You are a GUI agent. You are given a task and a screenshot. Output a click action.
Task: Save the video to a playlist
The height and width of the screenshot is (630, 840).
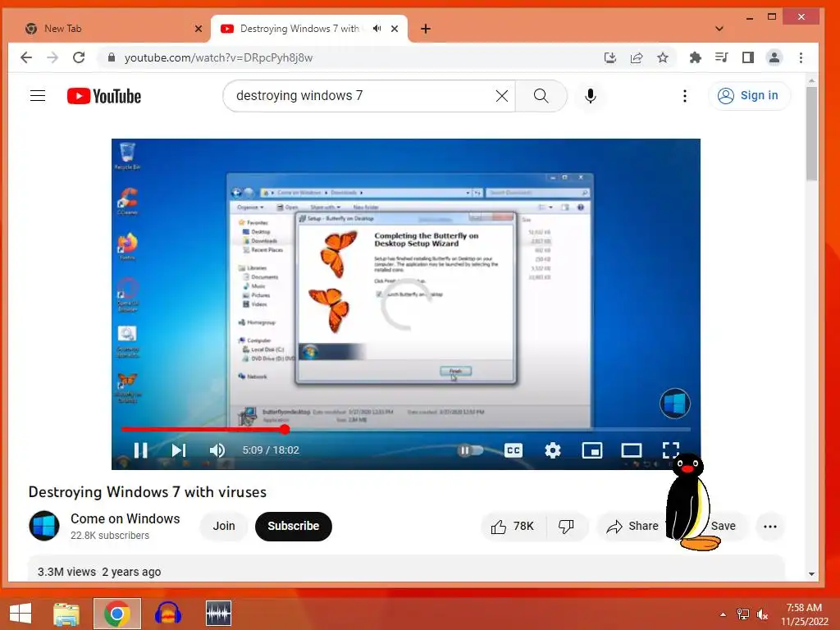click(x=724, y=526)
